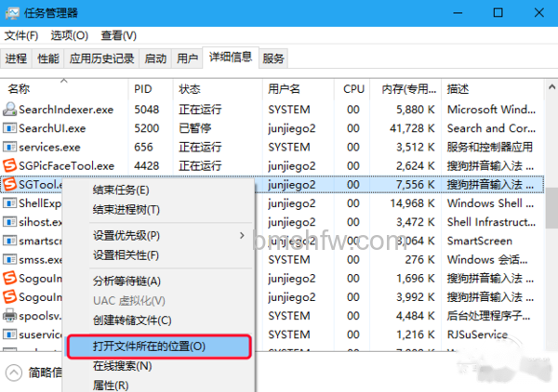
Task: Sort by the 名称 column header
Action: tap(64, 88)
